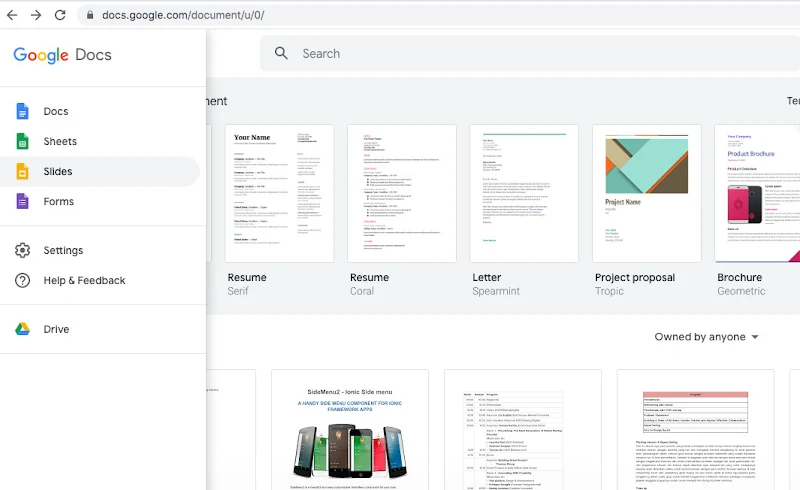Open the document with the red-header table

pyautogui.click(x=695, y=430)
